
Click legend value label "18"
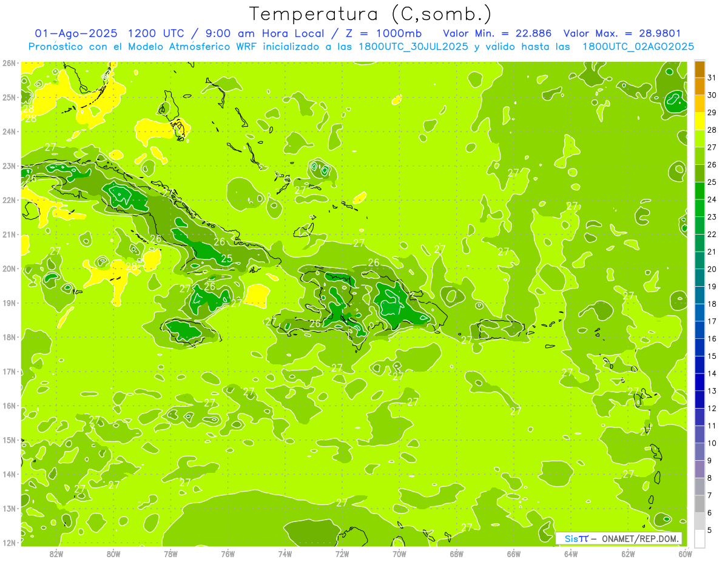(712, 304)
